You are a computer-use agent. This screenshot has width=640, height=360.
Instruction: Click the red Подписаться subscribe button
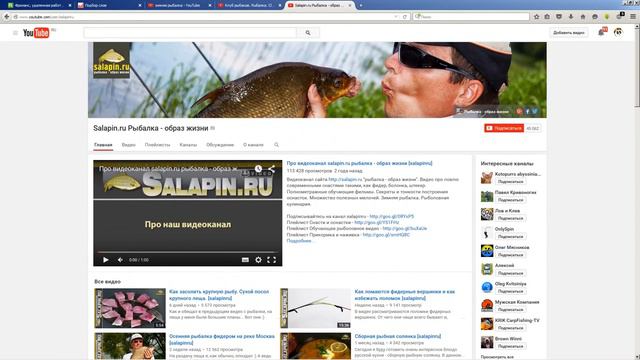[504, 128]
